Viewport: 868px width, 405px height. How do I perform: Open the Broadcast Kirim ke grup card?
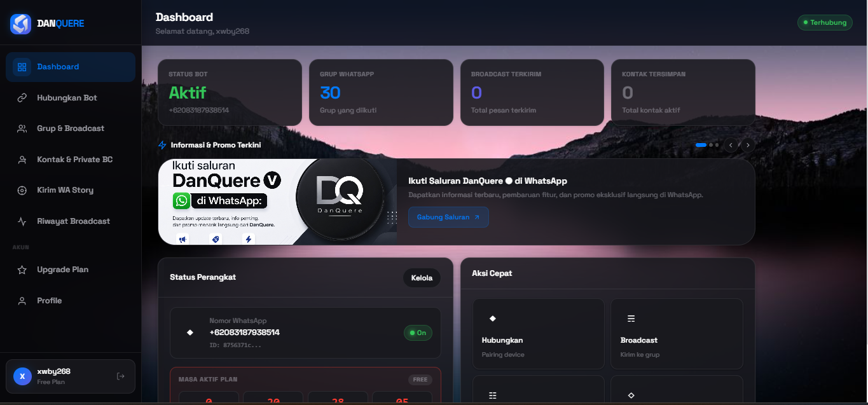point(677,334)
